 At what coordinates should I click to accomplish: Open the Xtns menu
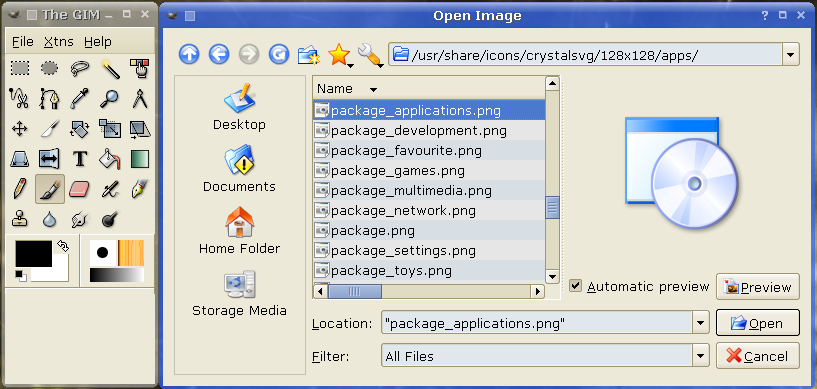tap(58, 41)
